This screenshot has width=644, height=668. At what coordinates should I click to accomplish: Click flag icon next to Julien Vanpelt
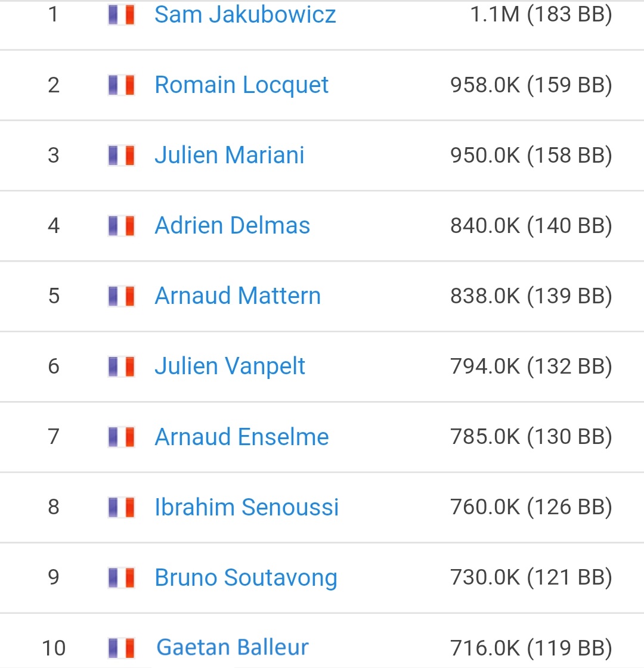pyautogui.click(x=122, y=366)
